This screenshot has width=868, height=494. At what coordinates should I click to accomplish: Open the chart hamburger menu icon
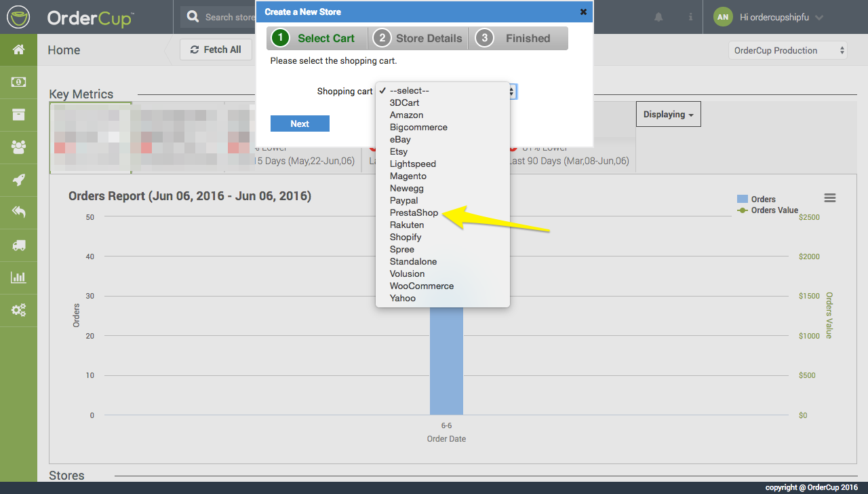(x=829, y=198)
